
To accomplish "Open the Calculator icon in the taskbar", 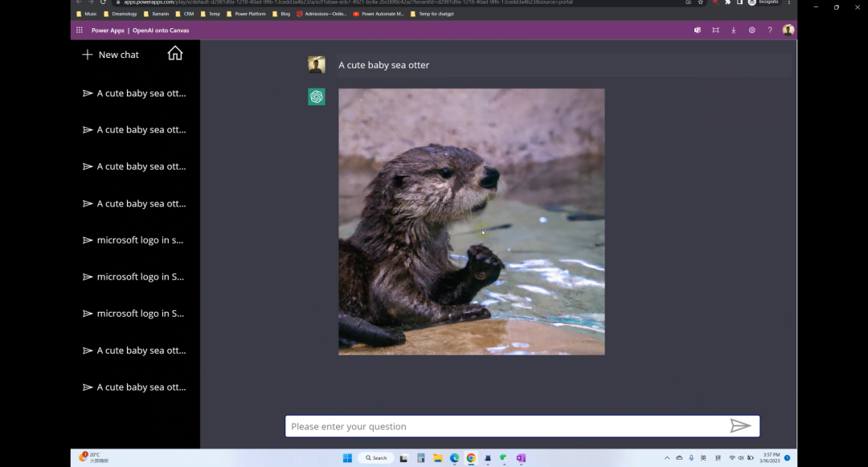I will click(x=420, y=458).
